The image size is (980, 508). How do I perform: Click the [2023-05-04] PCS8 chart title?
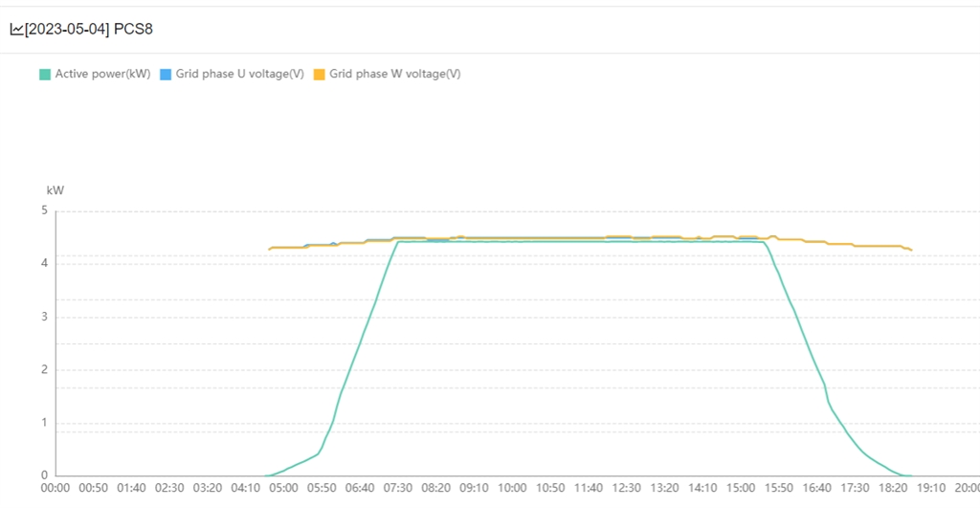click(x=89, y=29)
